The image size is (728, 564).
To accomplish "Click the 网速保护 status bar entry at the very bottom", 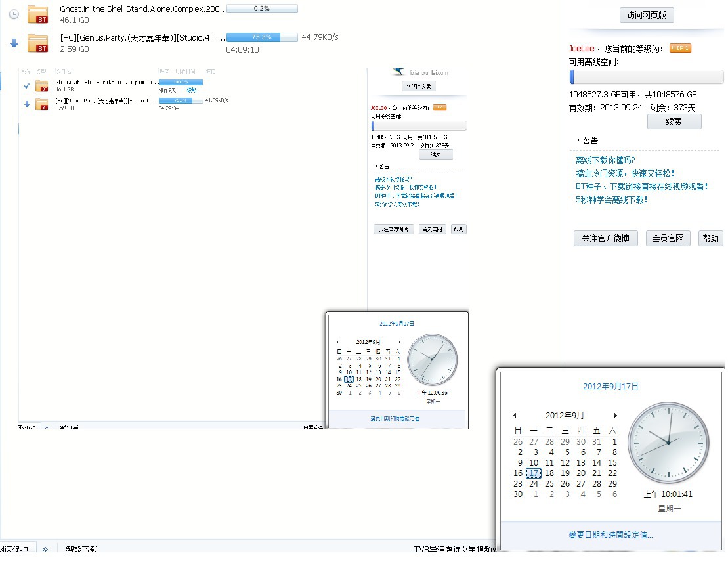I will [x=14, y=549].
